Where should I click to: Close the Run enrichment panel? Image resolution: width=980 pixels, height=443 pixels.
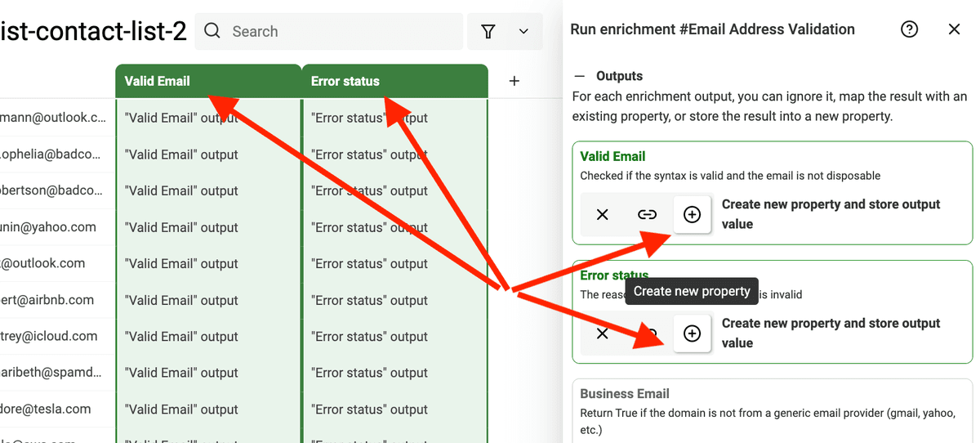(x=954, y=29)
